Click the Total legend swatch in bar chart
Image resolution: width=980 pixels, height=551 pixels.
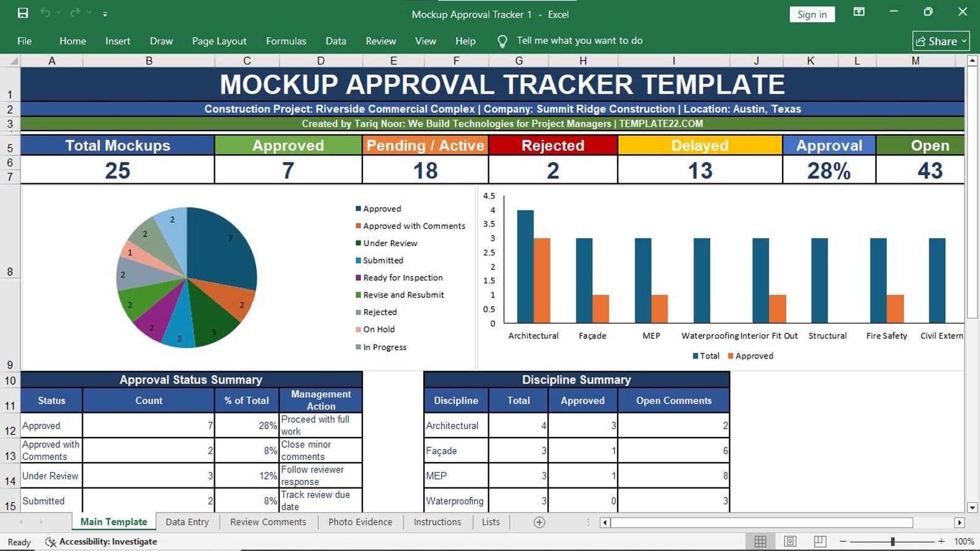(696, 356)
